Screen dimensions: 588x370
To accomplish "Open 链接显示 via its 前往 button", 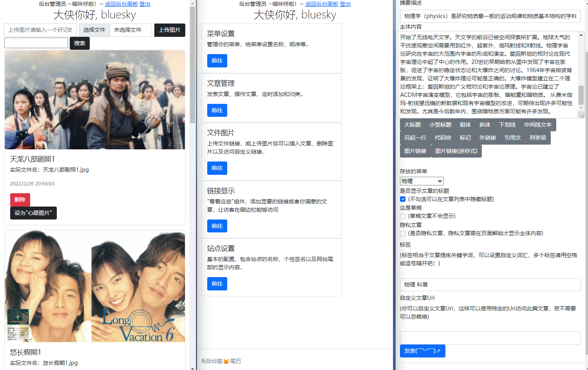I will tap(217, 226).
